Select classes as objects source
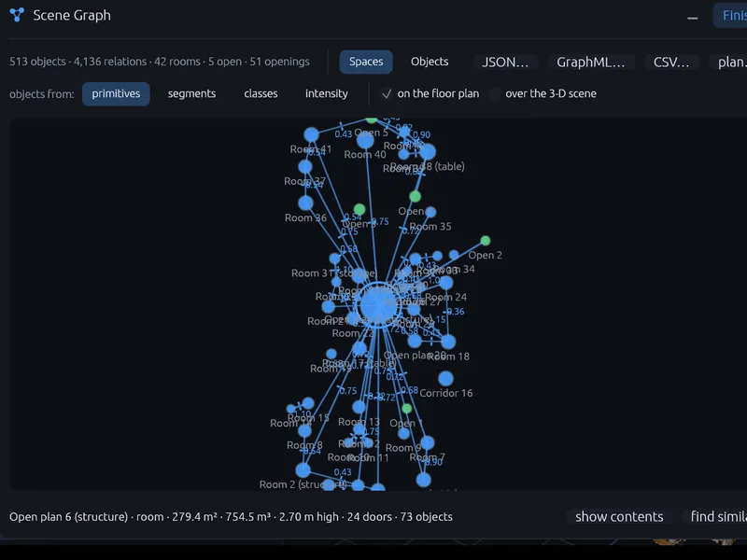 pos(261,94)
